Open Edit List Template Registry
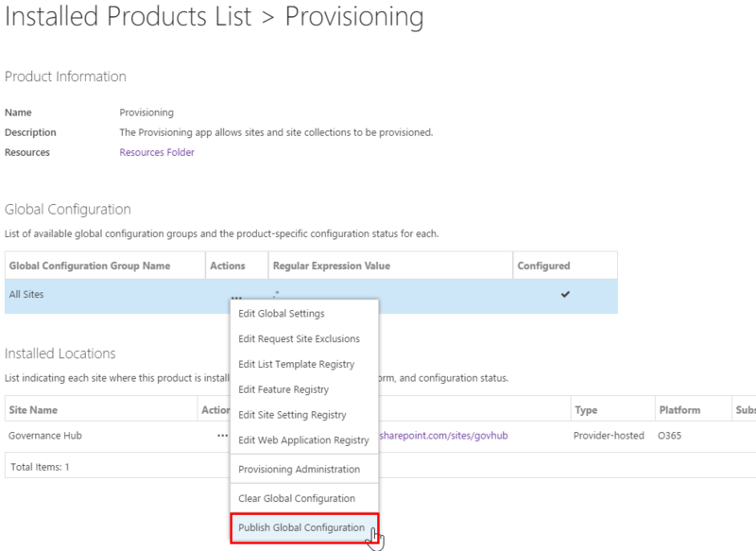 [x=296, y=364]
